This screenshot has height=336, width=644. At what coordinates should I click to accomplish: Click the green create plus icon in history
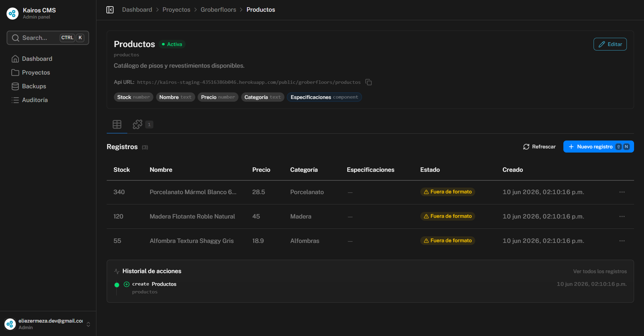(127, 284)
